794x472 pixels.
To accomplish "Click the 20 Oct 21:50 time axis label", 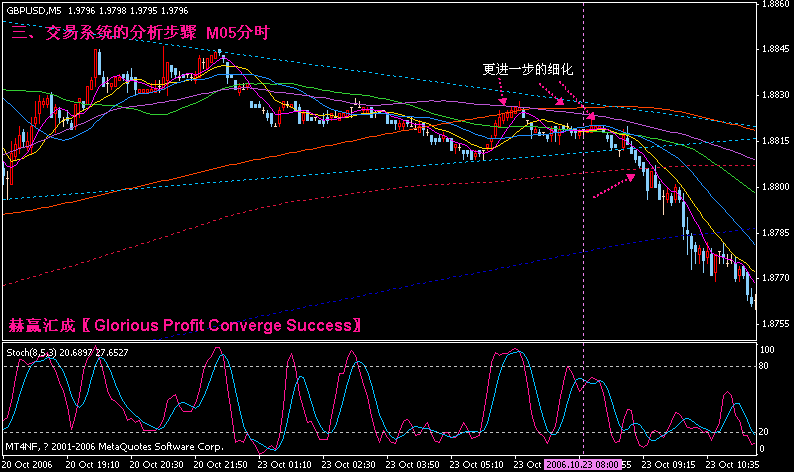I will pyautogui.click(x=222, y=465).
